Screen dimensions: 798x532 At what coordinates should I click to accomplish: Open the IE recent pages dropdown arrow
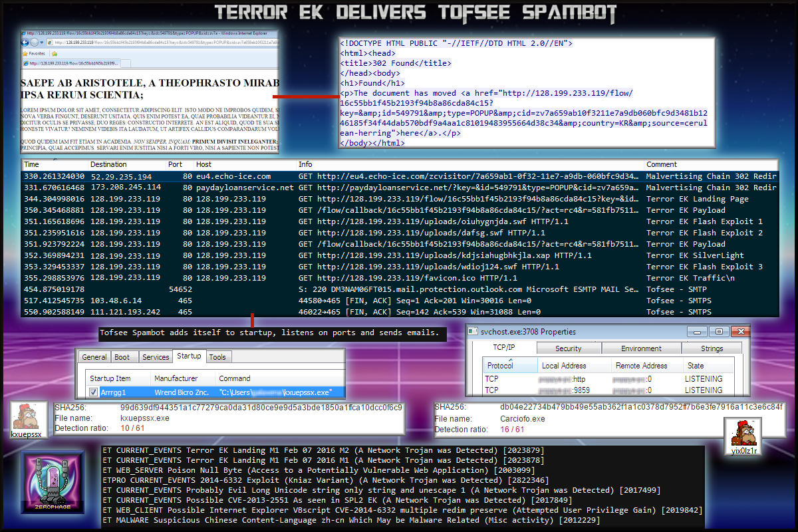pos(41,42)
